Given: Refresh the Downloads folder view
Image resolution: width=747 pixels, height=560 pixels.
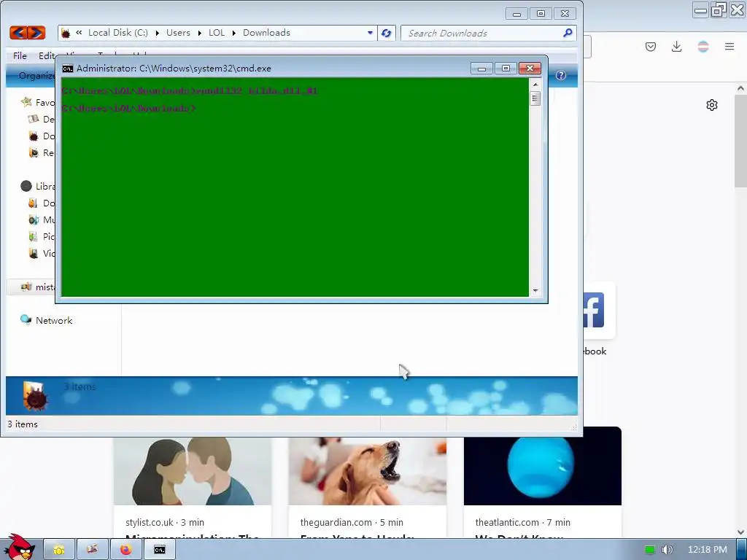Looking at the screenshot, I should click(x=387, y=33).
